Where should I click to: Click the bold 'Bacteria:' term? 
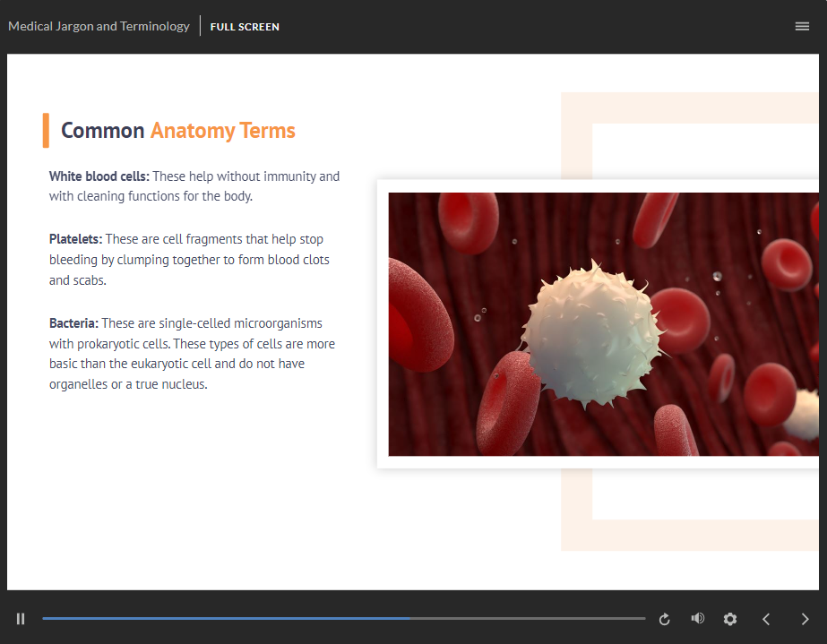pos(73,323)
